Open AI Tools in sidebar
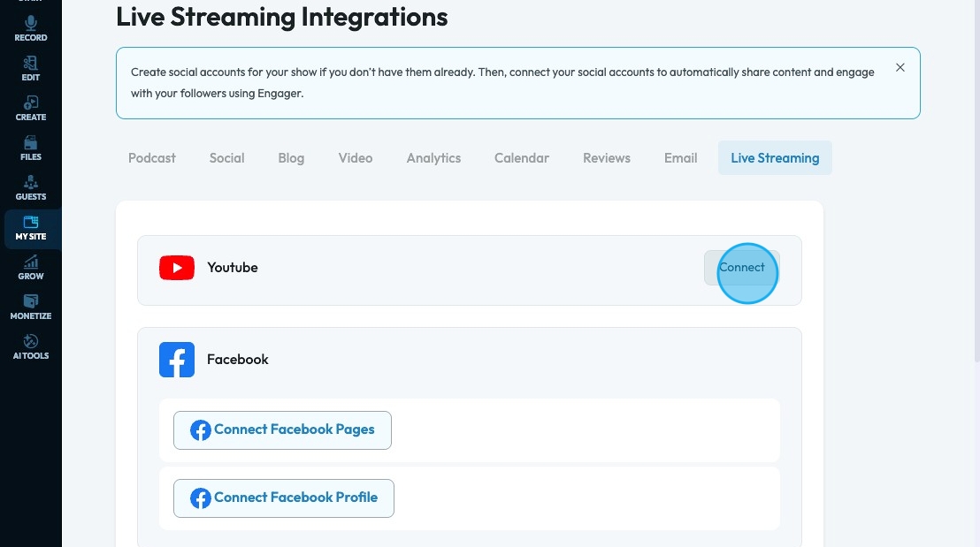The image size is (980, 547). point(31,347)
